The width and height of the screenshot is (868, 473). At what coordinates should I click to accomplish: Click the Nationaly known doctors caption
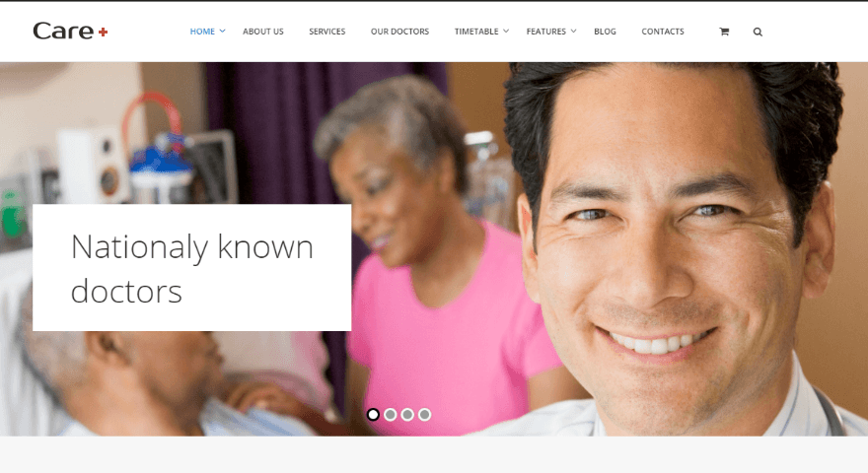tap(192, 268)
